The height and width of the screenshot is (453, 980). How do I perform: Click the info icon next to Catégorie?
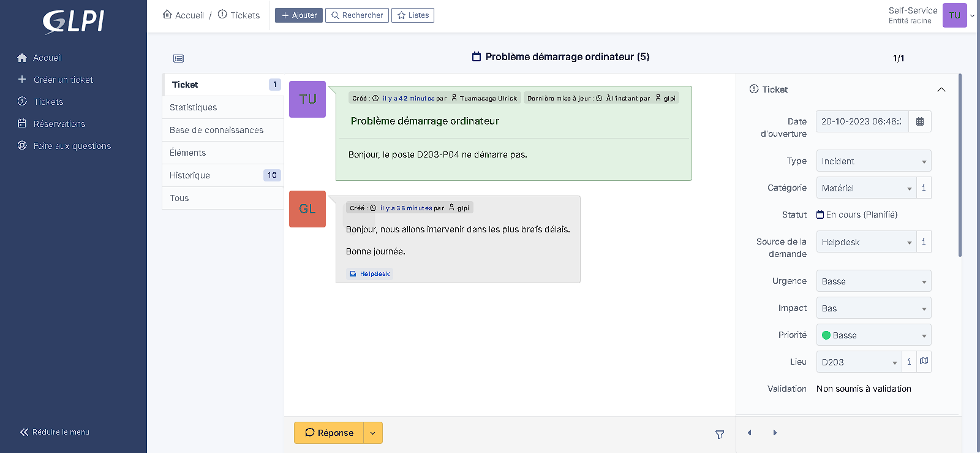coord(924,188)
